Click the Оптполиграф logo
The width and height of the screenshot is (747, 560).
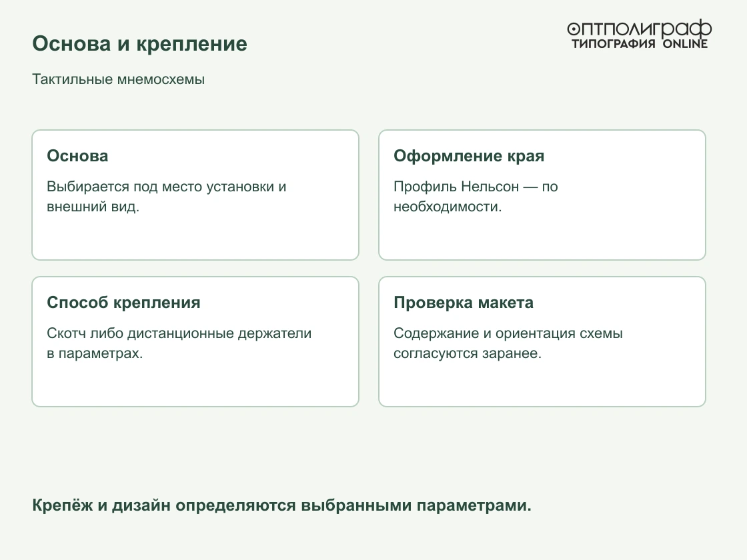point(640,34)
